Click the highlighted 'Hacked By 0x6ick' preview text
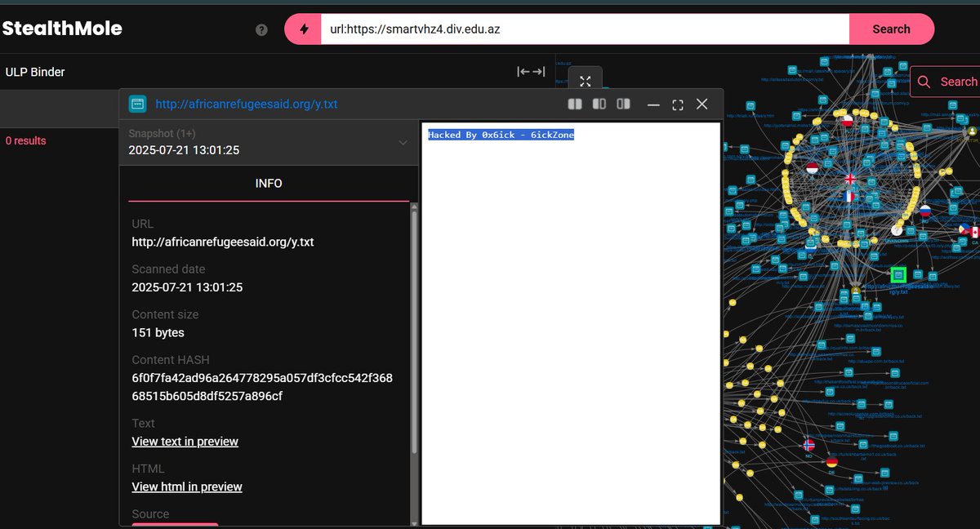 [501, 135]
